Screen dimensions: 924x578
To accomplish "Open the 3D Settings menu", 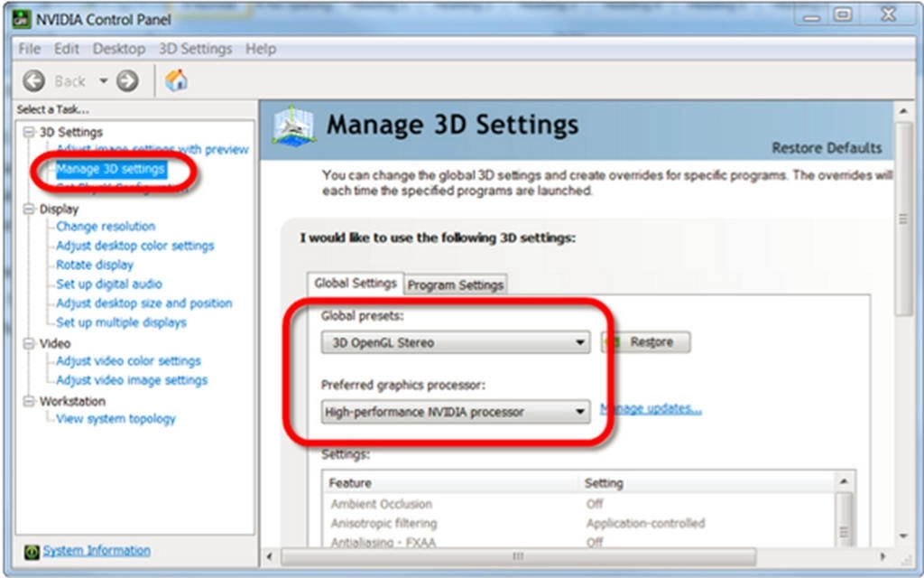I will tap(195, 49).
